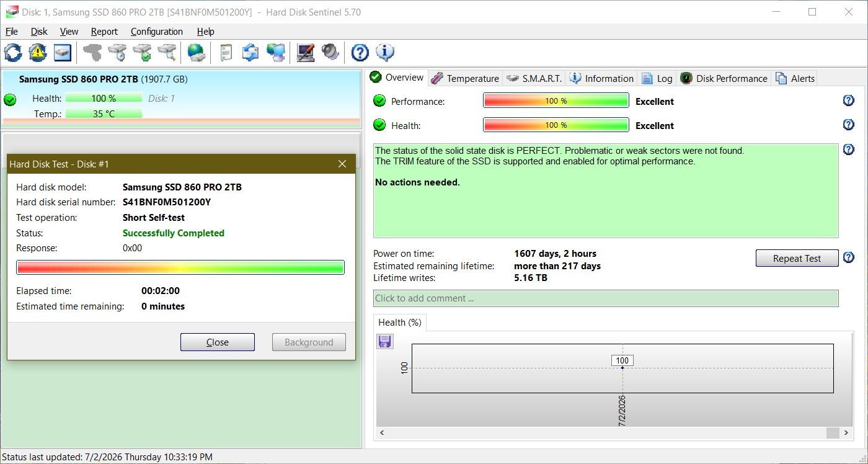Click right arrow of health graph scrollbar
This screenshot has width=868, height=464.
pyautogui.click(x=846, y=432)
